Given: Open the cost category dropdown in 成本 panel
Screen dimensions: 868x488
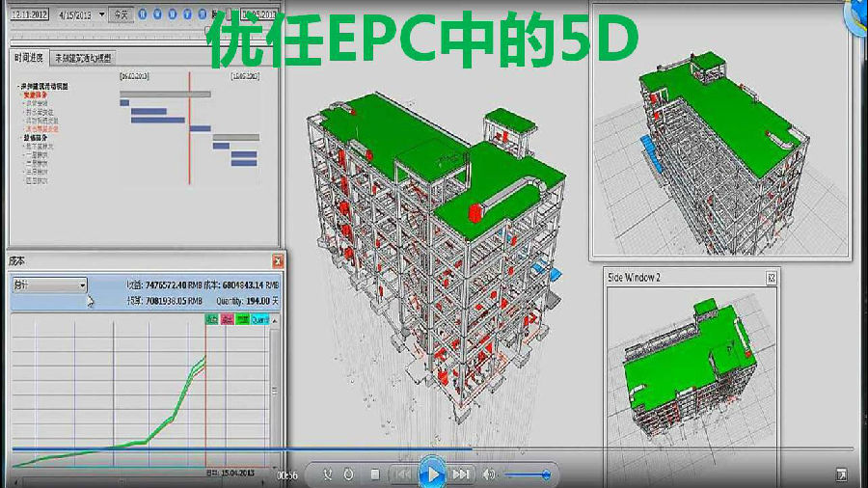Looking at the screenshot, I should (50, 285).
